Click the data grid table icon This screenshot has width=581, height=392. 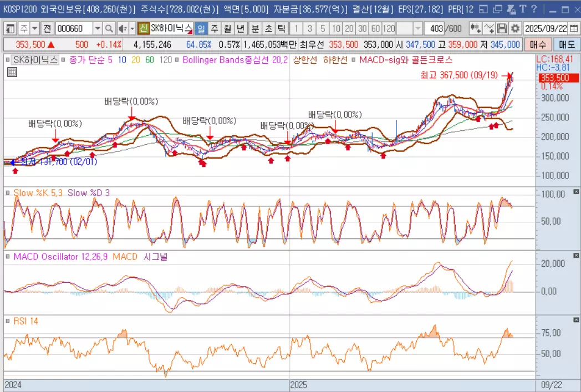(12, 72)
